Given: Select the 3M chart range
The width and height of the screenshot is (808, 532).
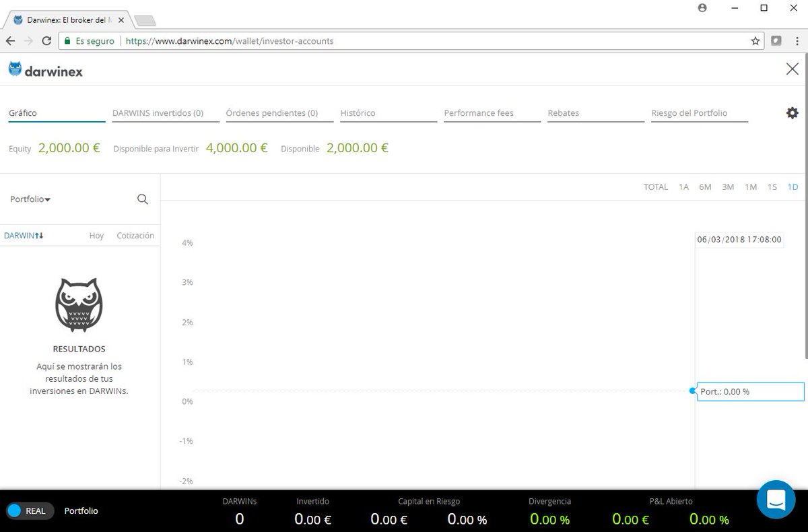Looking at the screenshot, I should [x=728, y=187].
